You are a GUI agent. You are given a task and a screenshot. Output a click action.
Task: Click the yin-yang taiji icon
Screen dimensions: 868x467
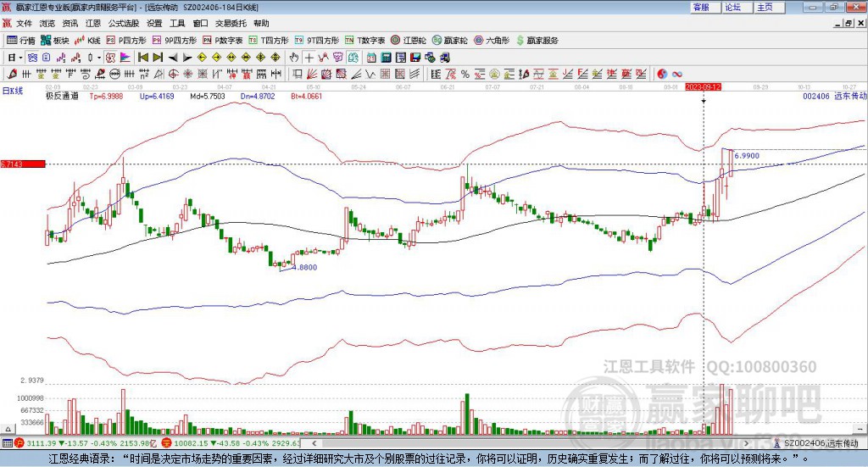point(662,74)
